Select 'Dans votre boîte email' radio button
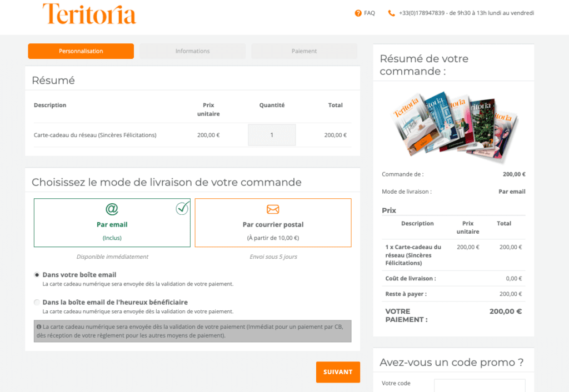 click(x=37, y=275)
